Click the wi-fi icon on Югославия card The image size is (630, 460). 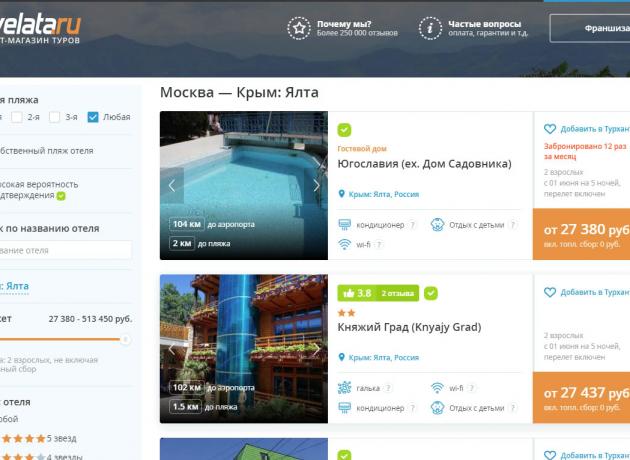click(344, 244)
